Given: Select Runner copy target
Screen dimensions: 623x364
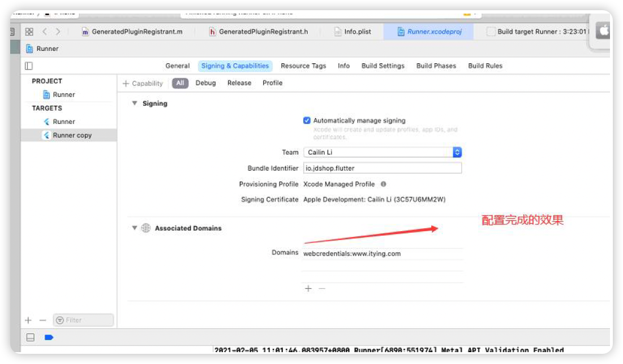Looking at the screenshot, I should click(72, 136).
